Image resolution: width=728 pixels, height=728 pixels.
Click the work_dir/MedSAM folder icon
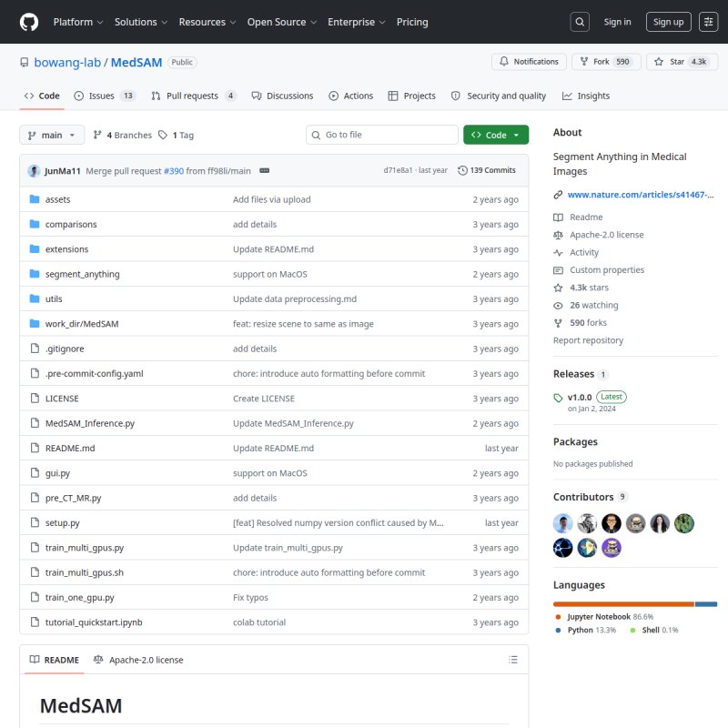(35, 324)
